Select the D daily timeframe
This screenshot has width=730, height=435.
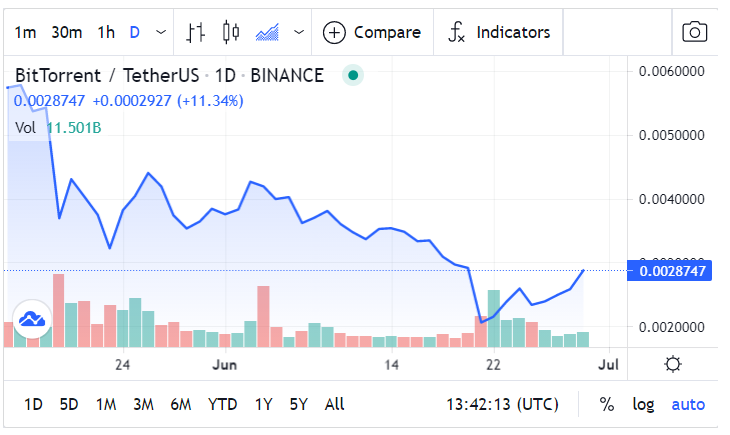pyautogui.click(x=135, y=33)
